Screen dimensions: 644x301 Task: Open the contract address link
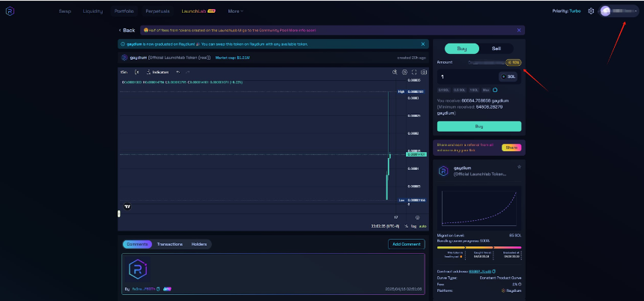click(x=480, y=272)
